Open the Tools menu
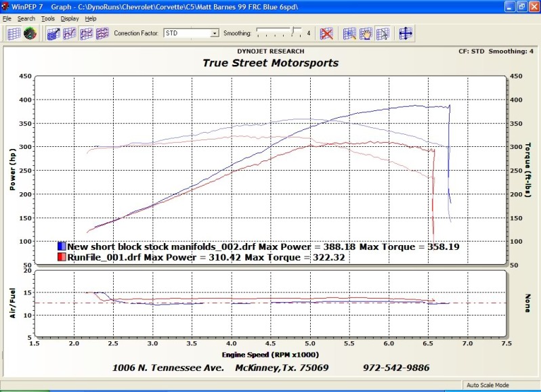The height and width of the screenshot is (392, 541). [x=48, y=19]
